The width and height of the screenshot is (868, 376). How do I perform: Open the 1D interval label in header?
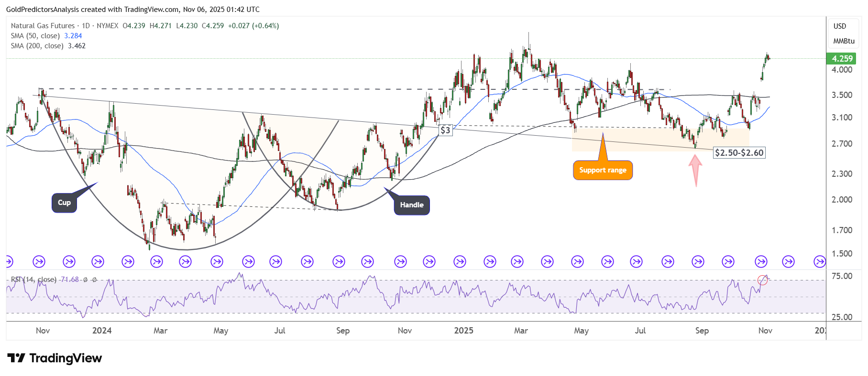pos(86,26)
